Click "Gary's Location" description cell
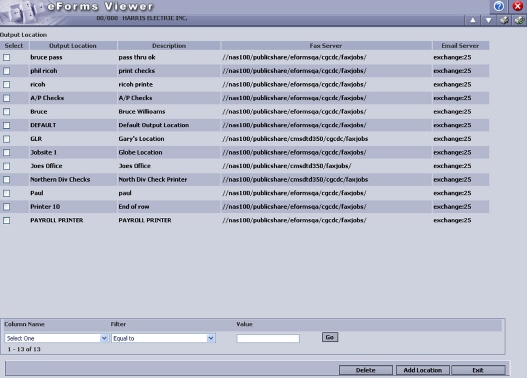The image size is (527, 378). click(141, 138)
